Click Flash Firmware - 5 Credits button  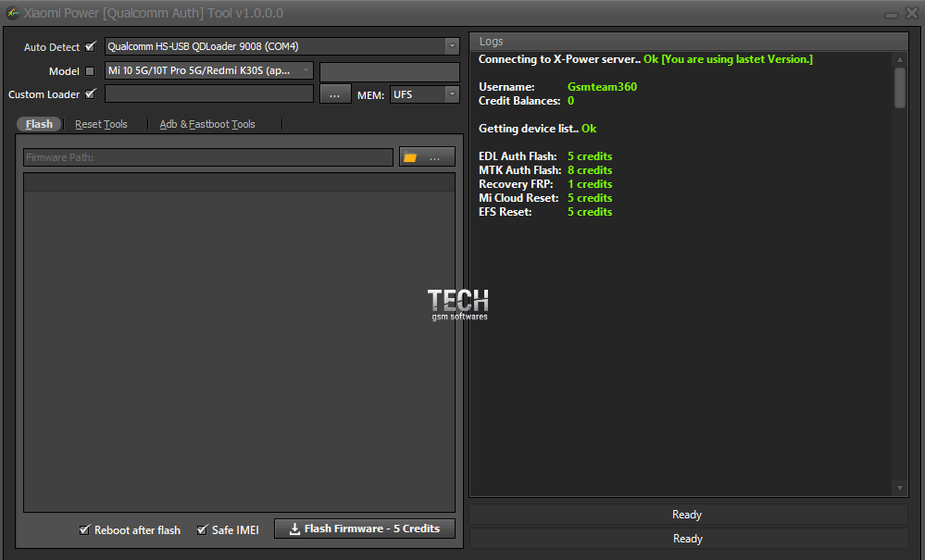[x=365, y=529]
